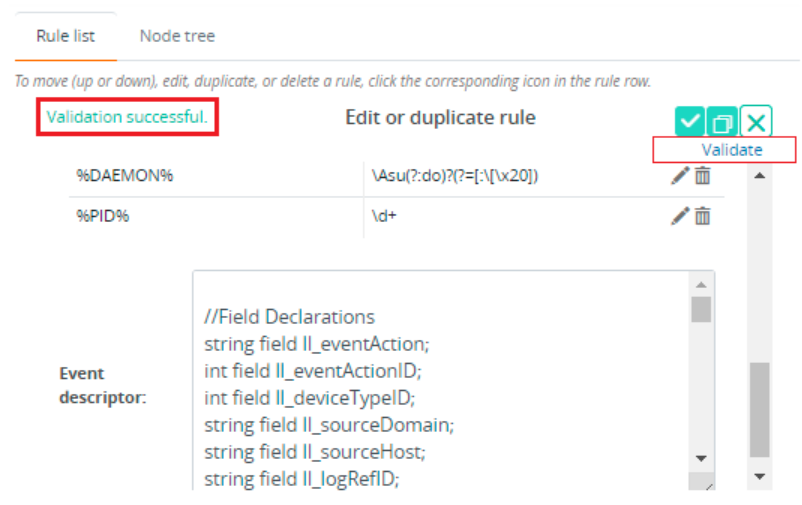Click the green duplicate rule icon
This screenshot has width=802, height=505.
click(x=723, y=122)
